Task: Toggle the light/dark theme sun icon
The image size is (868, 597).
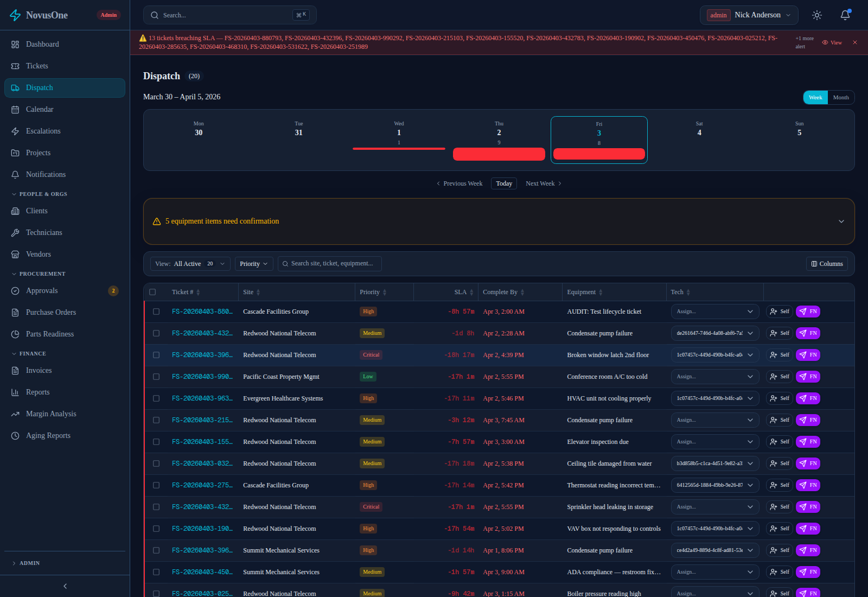Action: point(817,15)
